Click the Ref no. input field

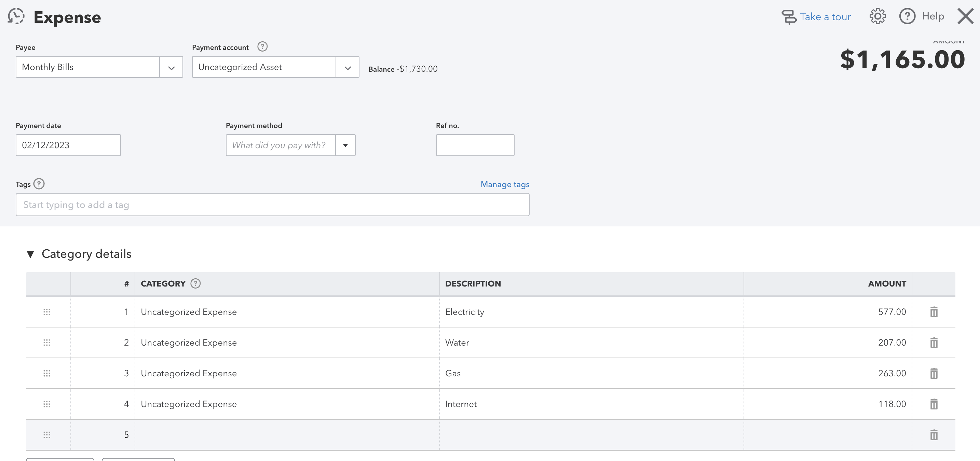point(475,145)
